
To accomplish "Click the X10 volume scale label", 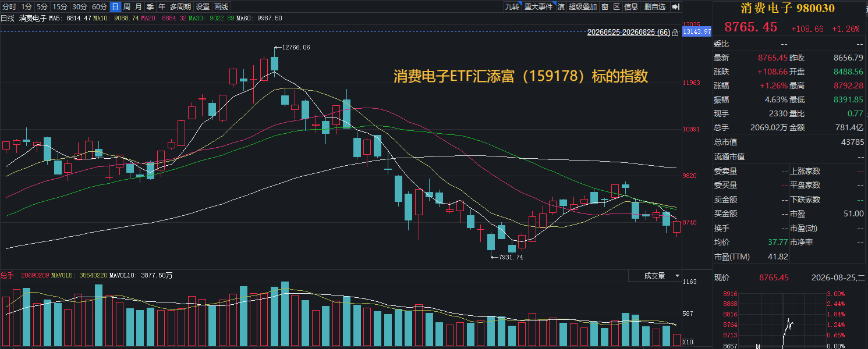I will coord(688,342).
